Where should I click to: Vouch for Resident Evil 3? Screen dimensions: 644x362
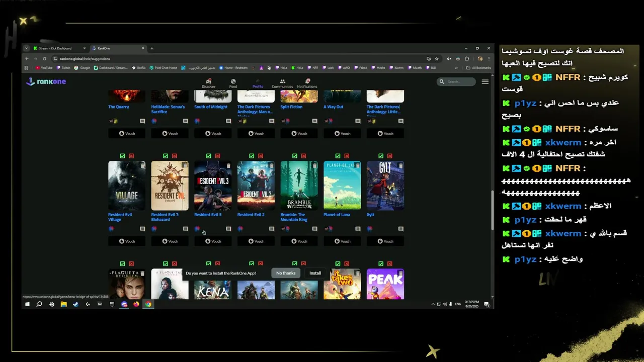(x=213, y=241)
